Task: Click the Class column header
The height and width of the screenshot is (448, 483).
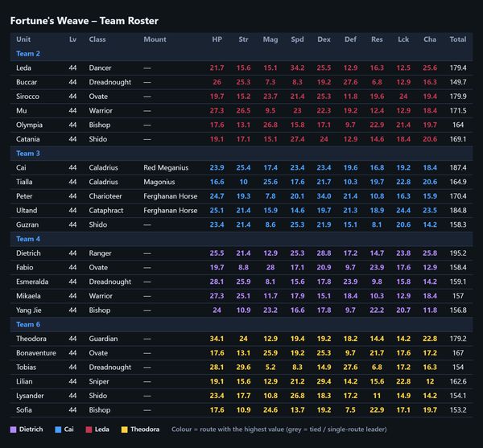Action: coord(97,39)
